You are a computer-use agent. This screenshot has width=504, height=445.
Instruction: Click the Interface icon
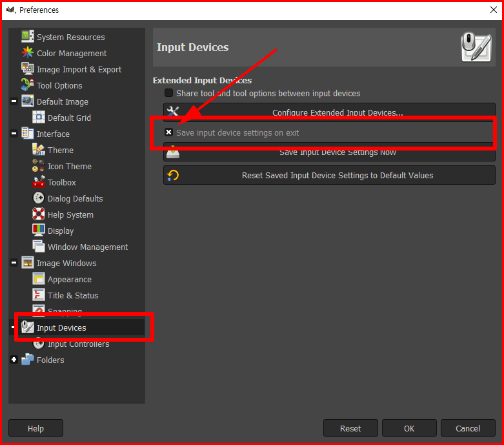coord(28,133)
